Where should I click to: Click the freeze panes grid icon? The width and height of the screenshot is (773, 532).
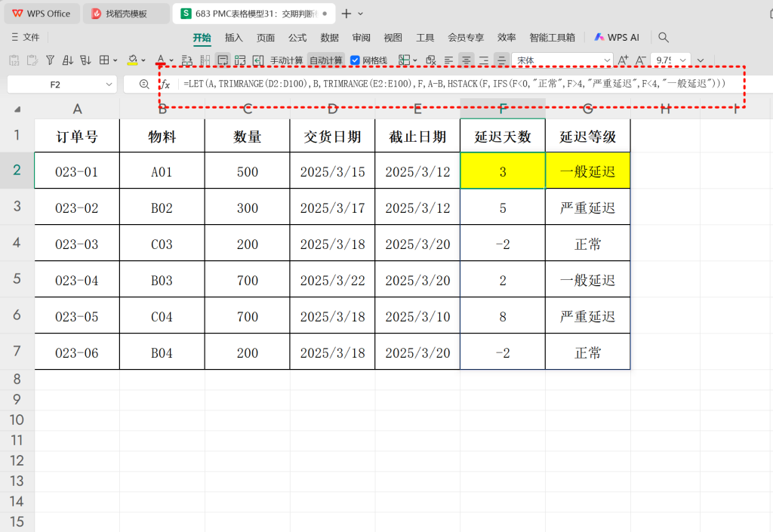pos(405,60)
